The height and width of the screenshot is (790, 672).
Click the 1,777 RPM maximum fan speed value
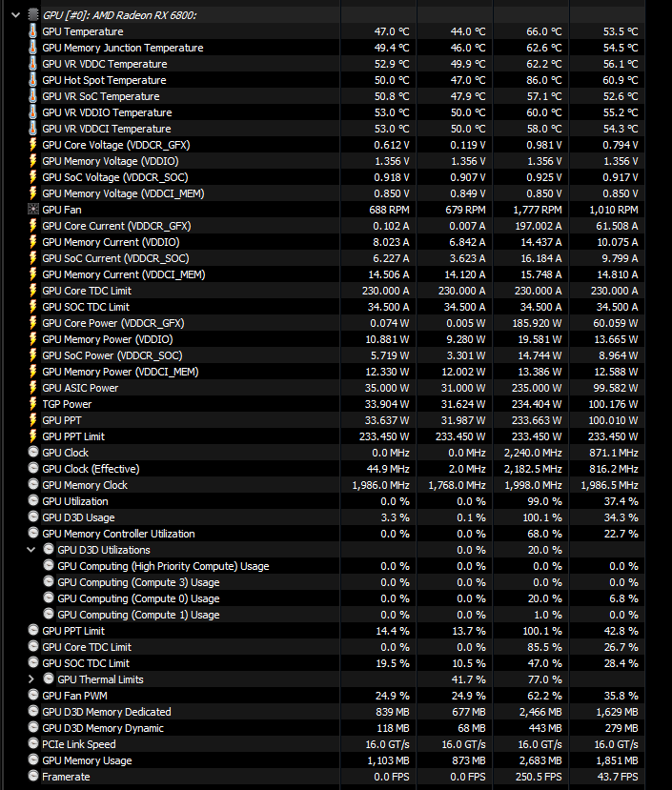538,210
